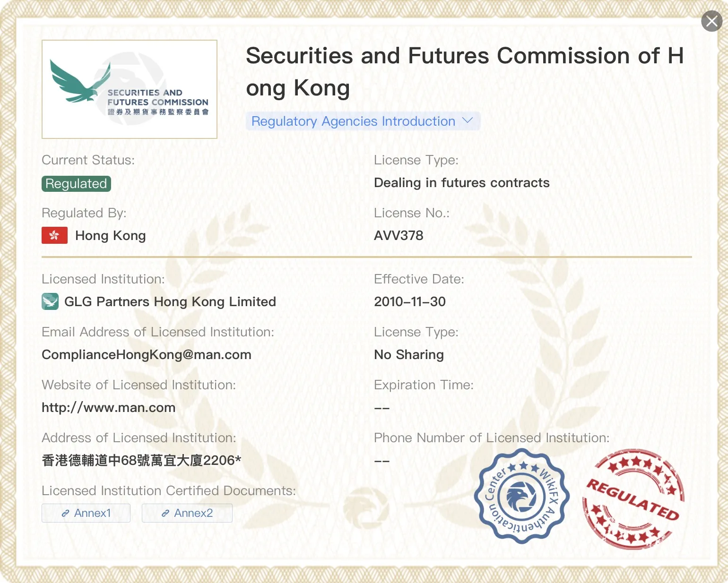This screenshot has width=728, height=583.
Task: Close the license certificate popup
Action: [711, 21]
